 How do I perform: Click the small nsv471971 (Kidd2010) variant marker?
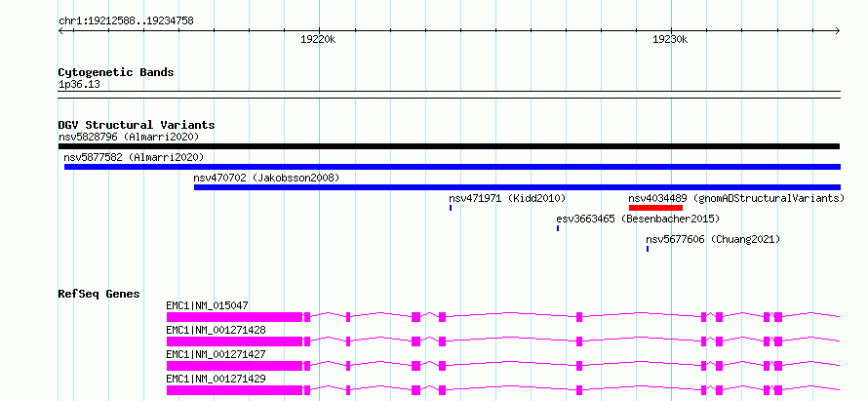click(x=451, y=208)
